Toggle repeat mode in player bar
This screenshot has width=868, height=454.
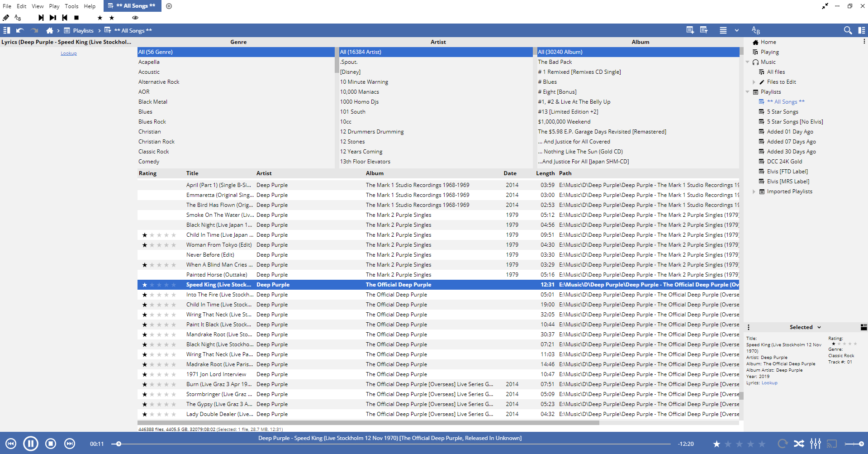[x=783, y=444]
